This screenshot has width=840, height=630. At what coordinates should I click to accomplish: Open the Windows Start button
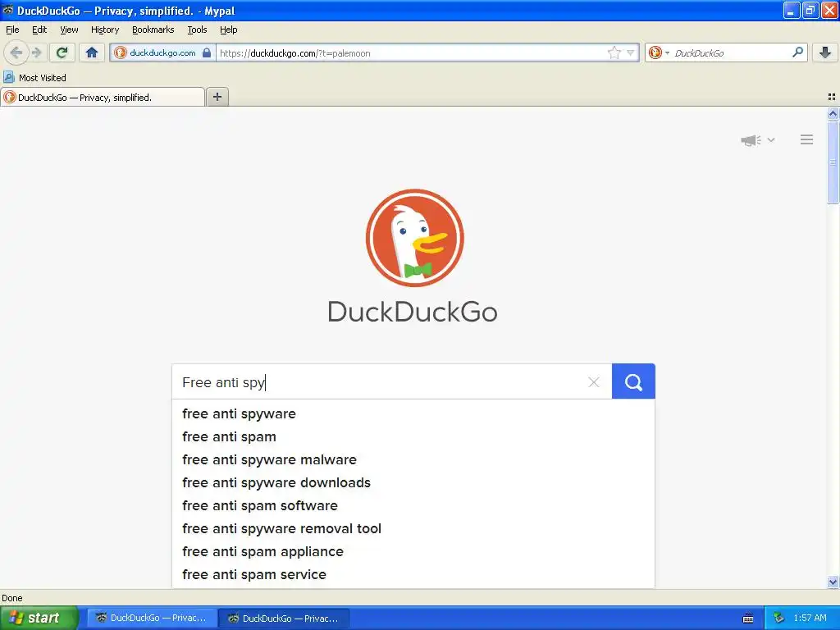pos(39,618)
